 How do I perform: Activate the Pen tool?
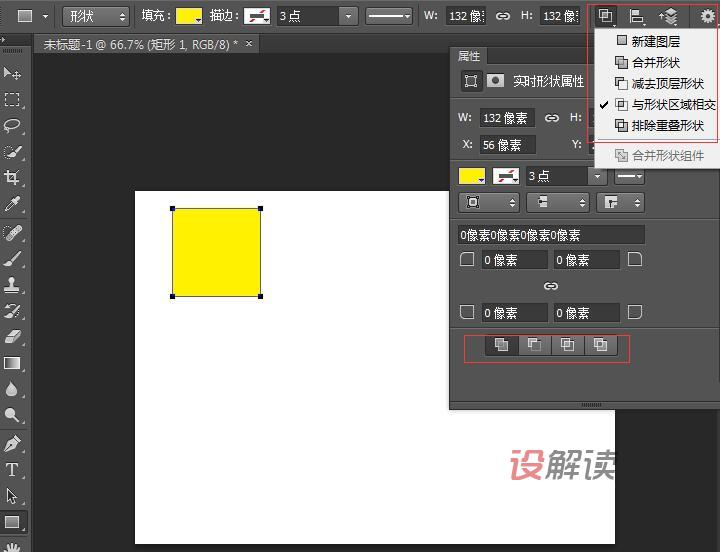(13, 443)
